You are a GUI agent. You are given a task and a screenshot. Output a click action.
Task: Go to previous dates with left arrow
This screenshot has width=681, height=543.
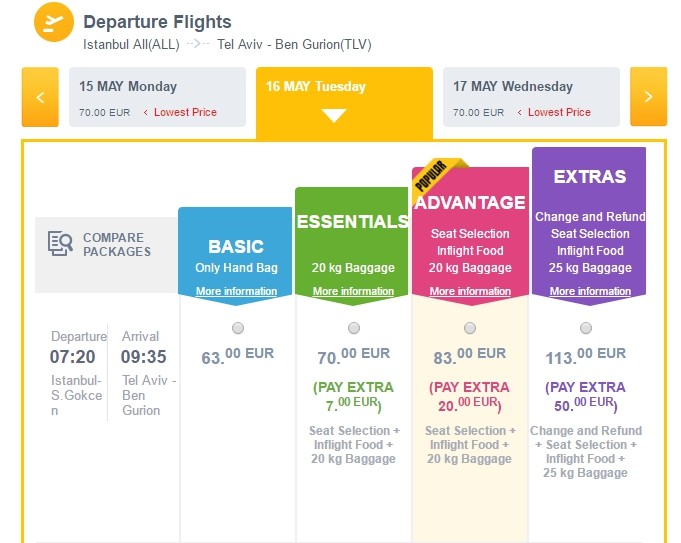40,97
